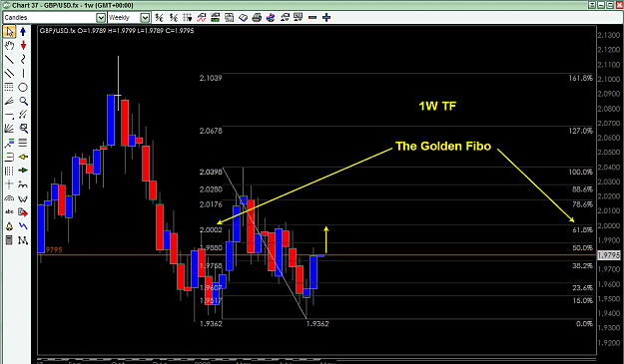Select the vertical line tool
The width and height of the screenshot is (624, 364).
pyautogui.click(x=23, y=74)
